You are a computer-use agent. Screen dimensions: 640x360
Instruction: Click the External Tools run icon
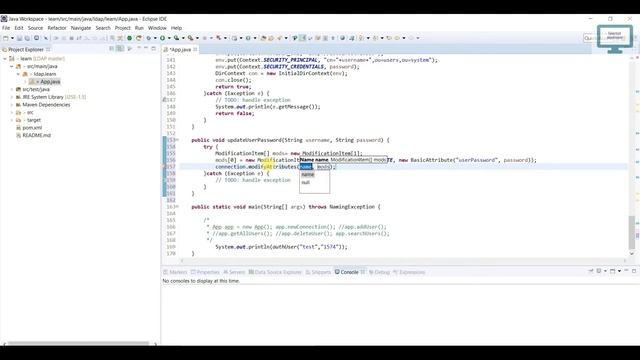[x=191, y=38]
